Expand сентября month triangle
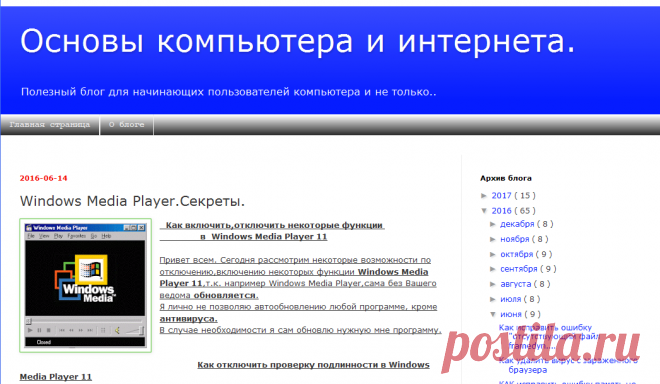 (x=493, y=269)
